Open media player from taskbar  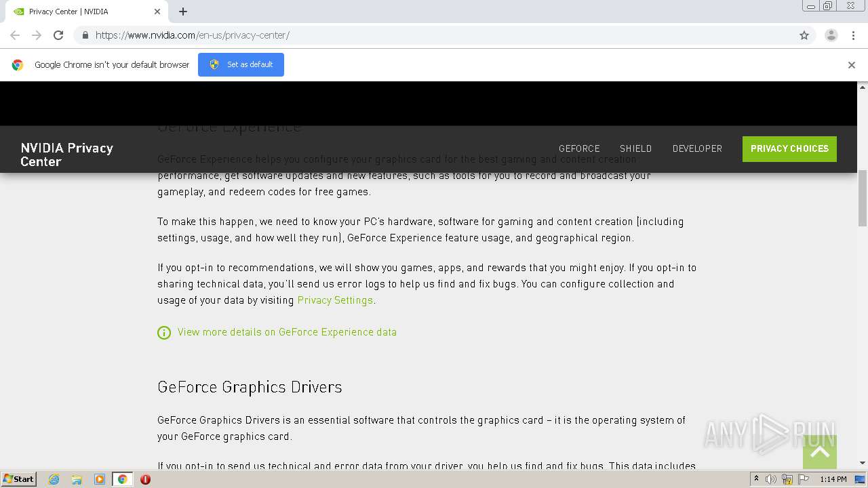[x=100, y=479]
